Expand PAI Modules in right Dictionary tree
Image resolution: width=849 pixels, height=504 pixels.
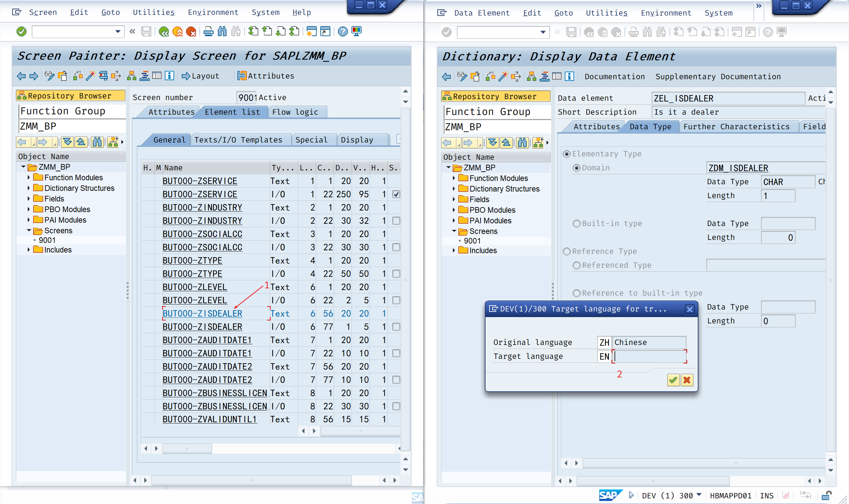click(x=454, y=221)
